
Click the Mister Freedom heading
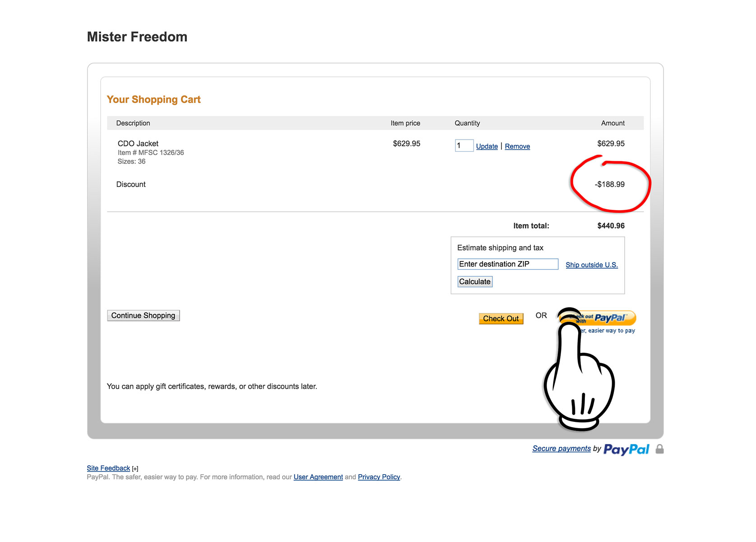click(137, 37)
